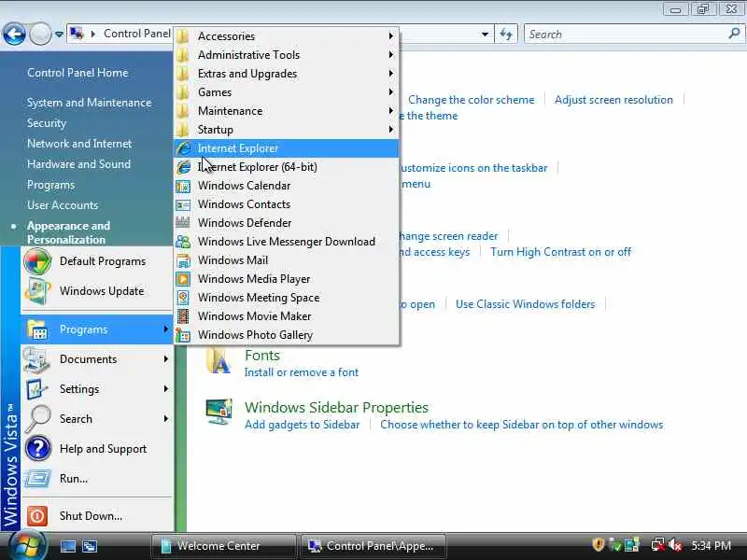This screenshot has height=560, width=747.
Task: Click the Shut Down power icon
Action: click(37, 516)
